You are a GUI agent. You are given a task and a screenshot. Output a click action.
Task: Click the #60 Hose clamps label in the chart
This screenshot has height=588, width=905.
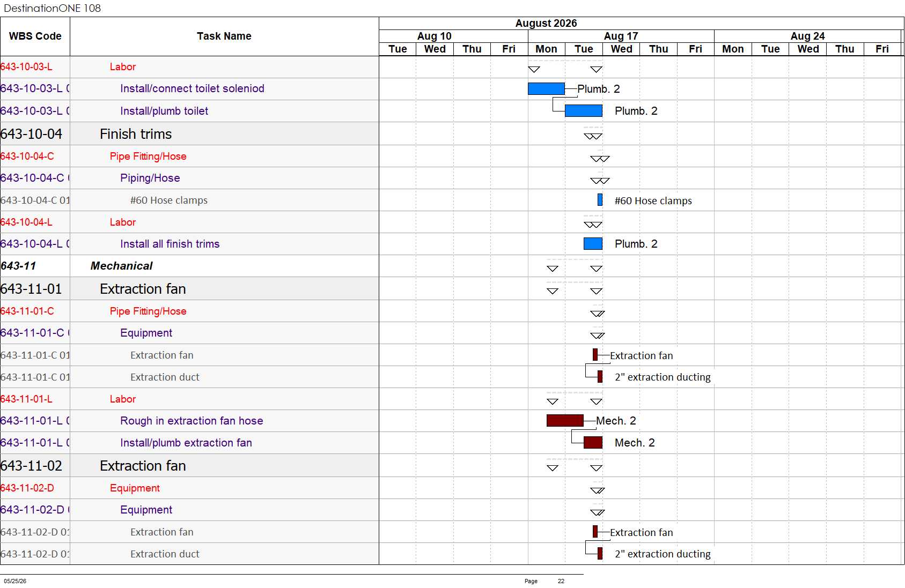(653, 201)
